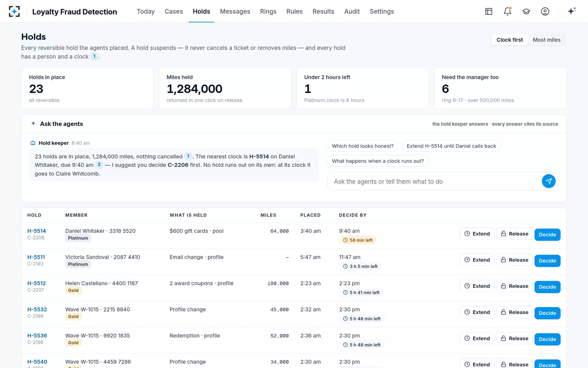588x368 pixels.
Task: Open citation 1 in hold keeper answer
Action: (188, 156)
